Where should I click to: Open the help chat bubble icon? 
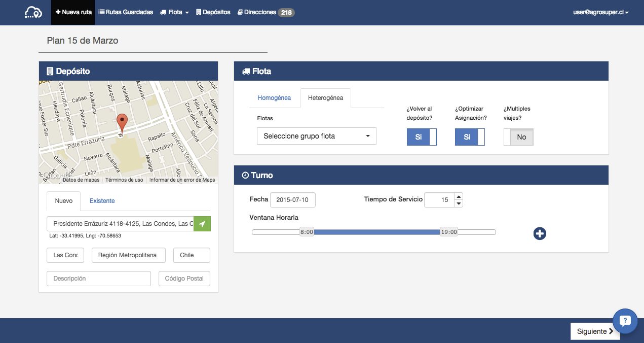pyautogui.click(x=625, y=321)
